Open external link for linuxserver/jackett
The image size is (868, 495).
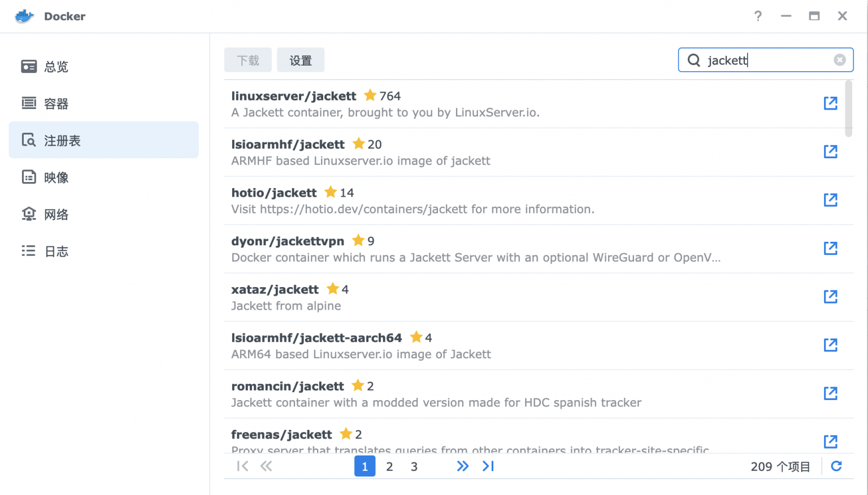tap(830, 103)
